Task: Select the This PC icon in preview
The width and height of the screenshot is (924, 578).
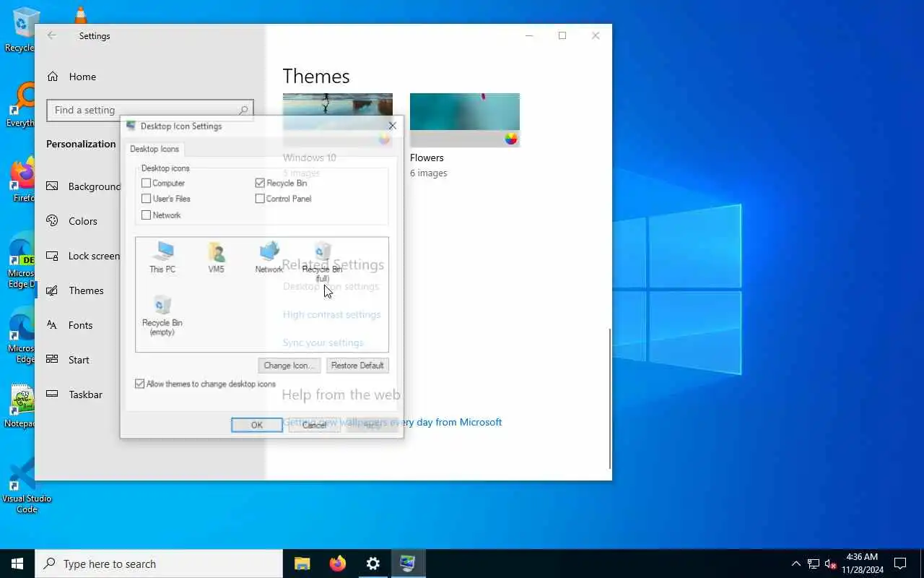Action: [162, 258]
